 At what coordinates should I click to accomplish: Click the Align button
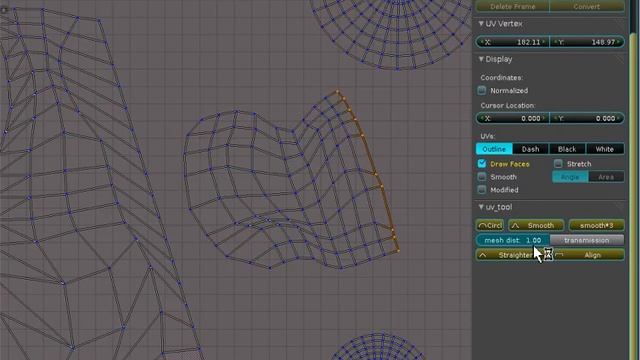pyautogui.click(x=588, y=255)
